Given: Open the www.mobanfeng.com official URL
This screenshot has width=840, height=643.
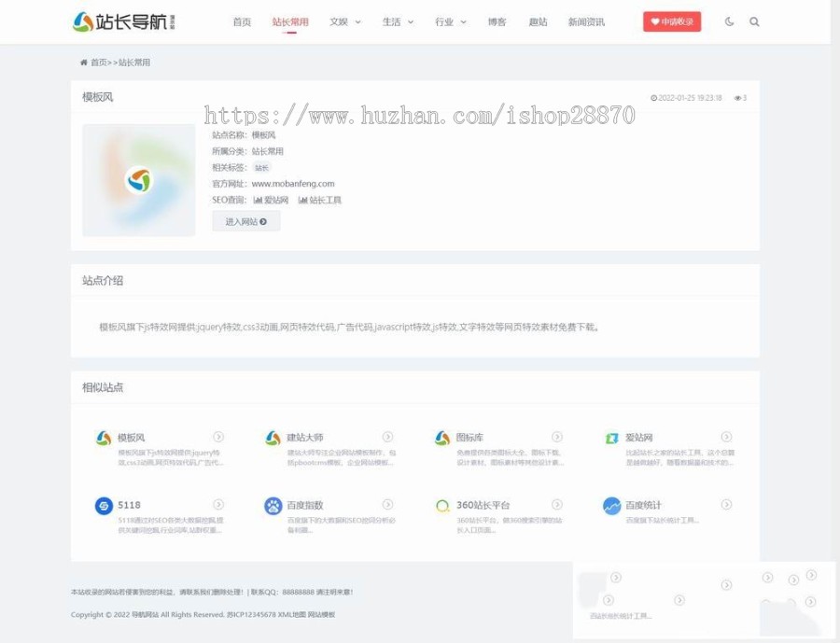Looking at the screenshot, I should (x=293, y=184).
